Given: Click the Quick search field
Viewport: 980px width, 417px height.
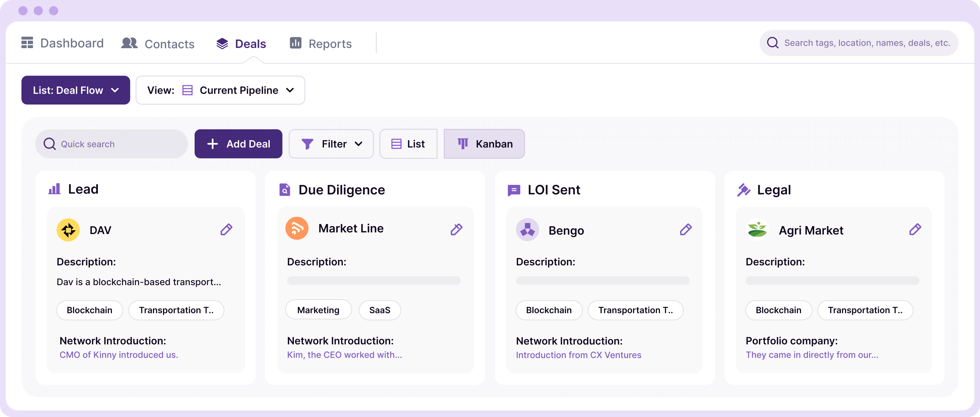Looking at the screenshot, I should click(111, 144).
